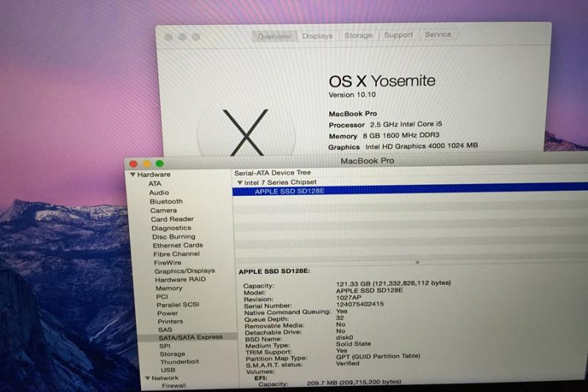Select Bluetooth in the sidebar

coord(166,201)
